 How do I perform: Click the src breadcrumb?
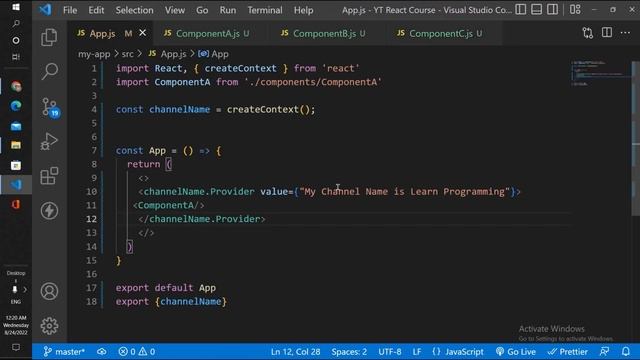[127, 54]
